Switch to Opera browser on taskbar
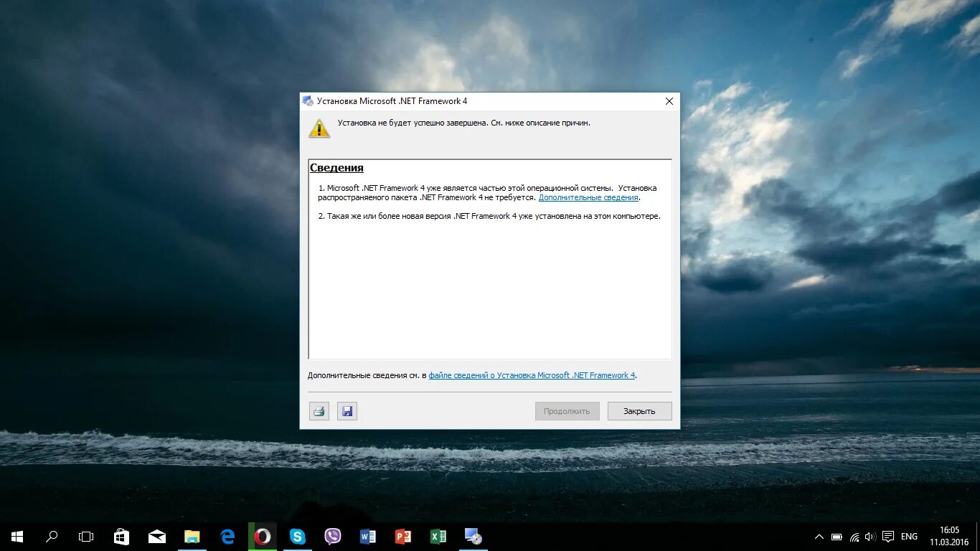 coord(263,537)
